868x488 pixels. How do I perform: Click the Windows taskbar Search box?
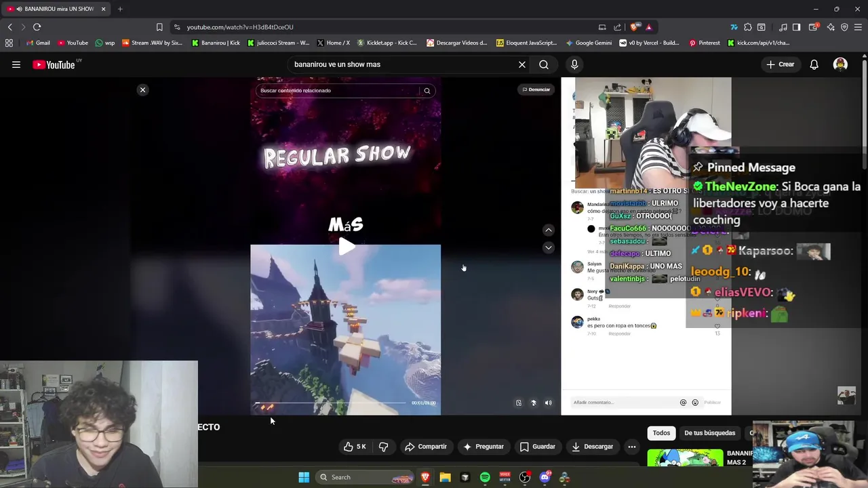(366, 477)
